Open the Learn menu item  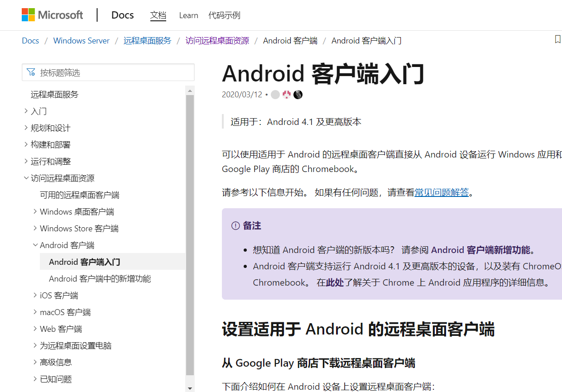pyautogui.click(x=188, y=15)
